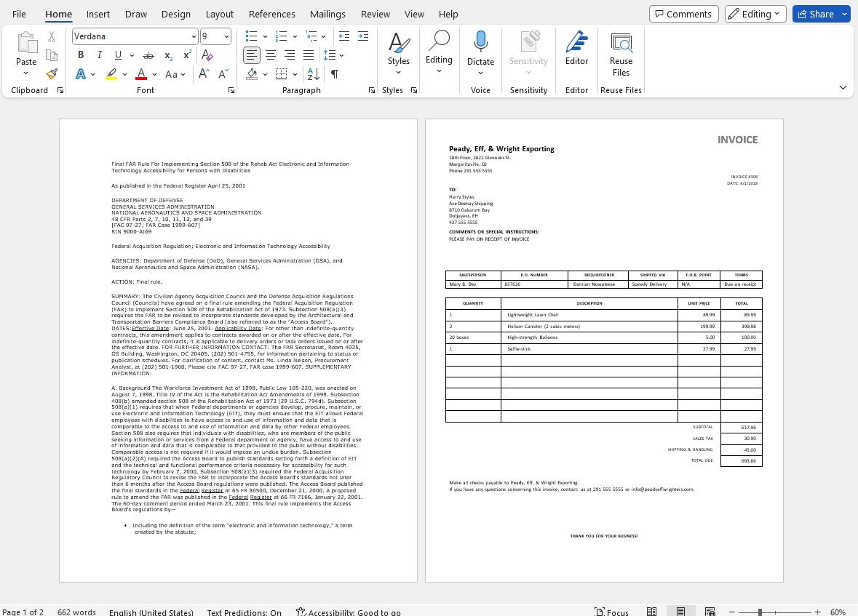Open the Change Case Aa dropdown
The image size is (858, 616).
[175, 74]
